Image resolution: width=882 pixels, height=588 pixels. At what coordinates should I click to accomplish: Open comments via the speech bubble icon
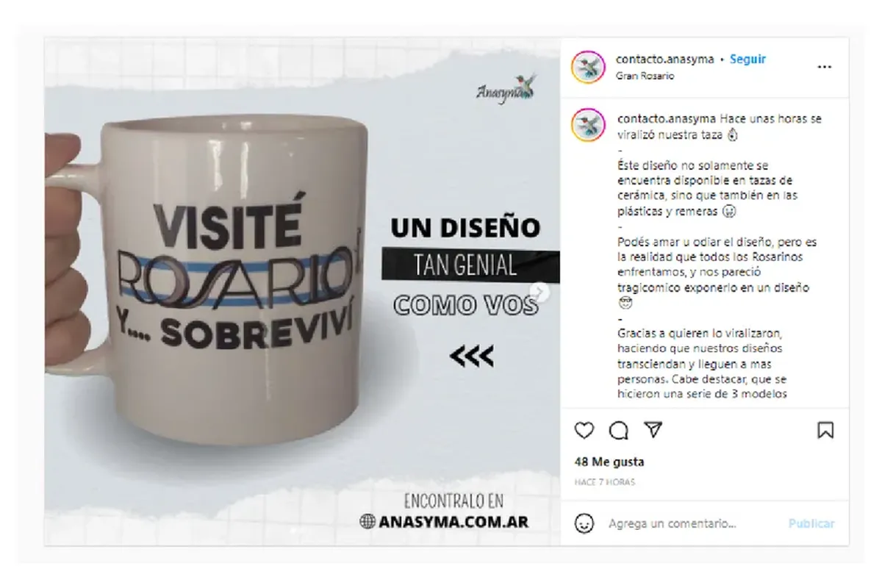click(x=619, y=431)
